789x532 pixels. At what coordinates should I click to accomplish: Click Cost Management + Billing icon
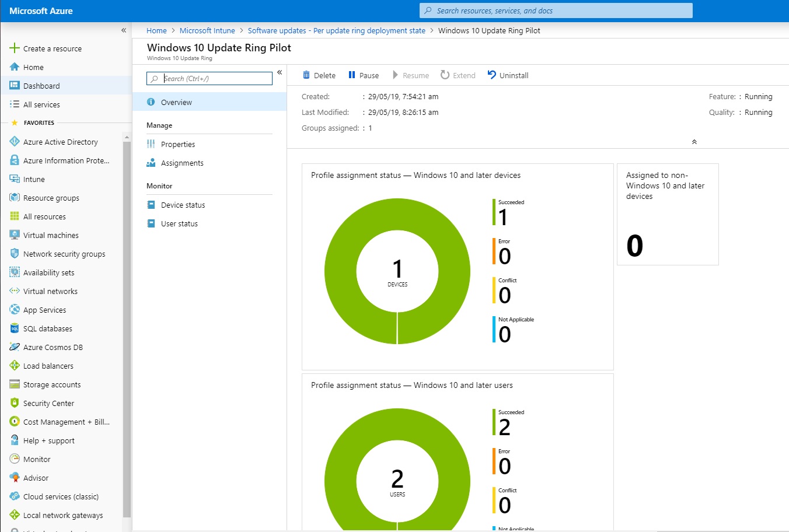coord(15,422)
